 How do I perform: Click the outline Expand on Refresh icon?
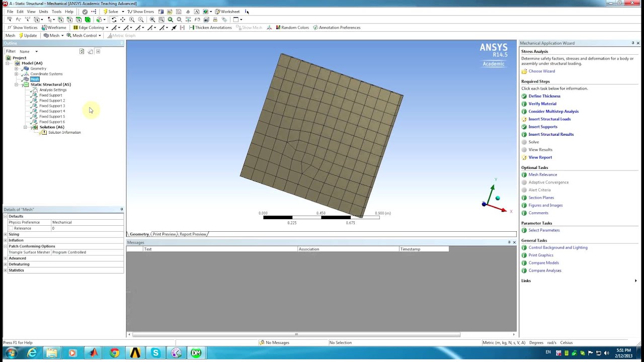coord(98,51)
